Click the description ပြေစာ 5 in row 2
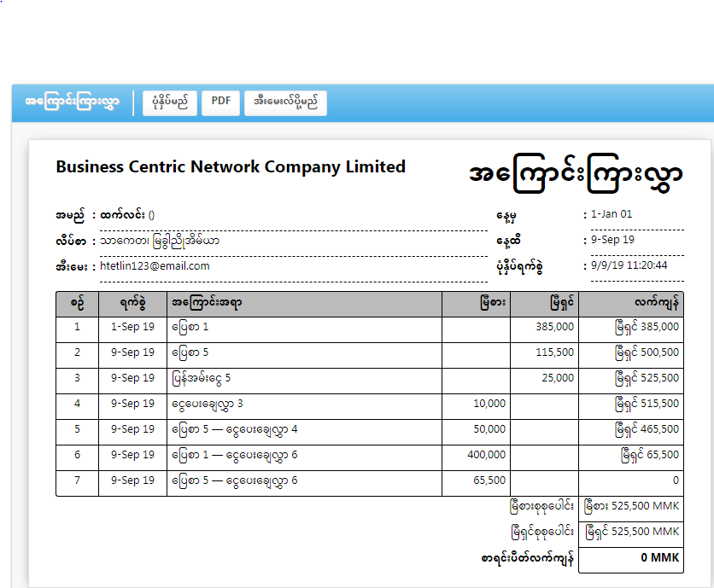Screen dimensions: 714x588 coord(190,353)
